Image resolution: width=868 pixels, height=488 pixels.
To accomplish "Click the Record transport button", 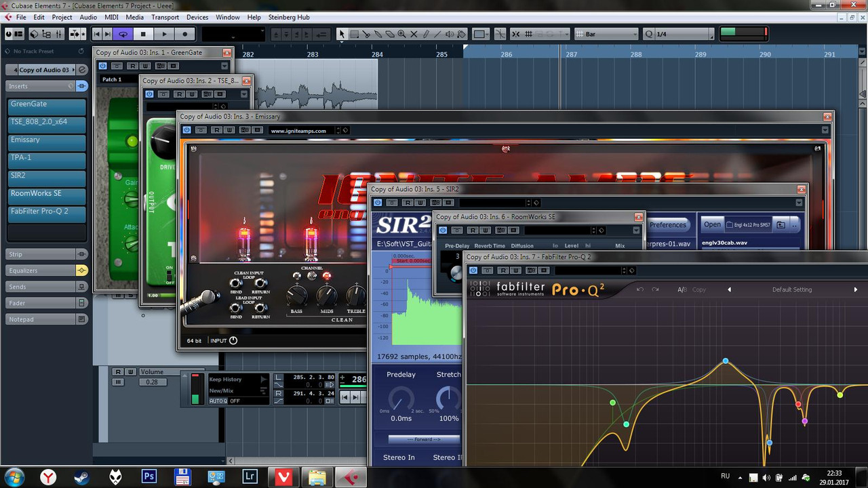I will pyautogui.click(x=184, y=34).
